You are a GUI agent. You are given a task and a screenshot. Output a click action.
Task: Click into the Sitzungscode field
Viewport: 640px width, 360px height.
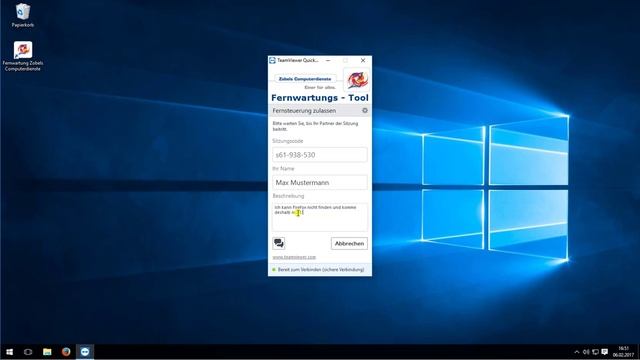[x=320, y=155]
